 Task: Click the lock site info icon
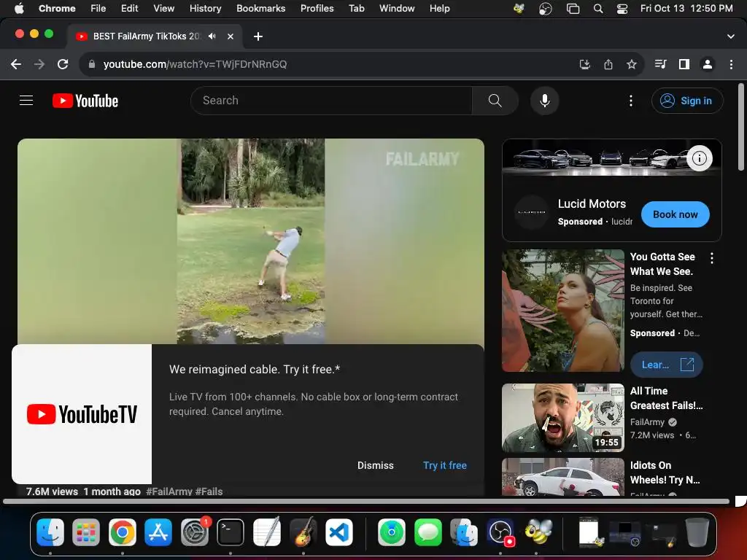92,64
